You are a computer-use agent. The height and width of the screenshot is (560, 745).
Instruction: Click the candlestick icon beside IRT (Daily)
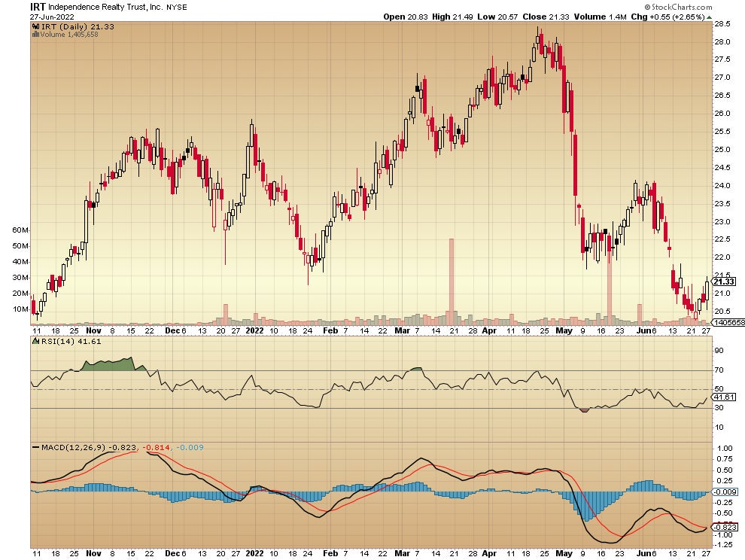[35, 26]
